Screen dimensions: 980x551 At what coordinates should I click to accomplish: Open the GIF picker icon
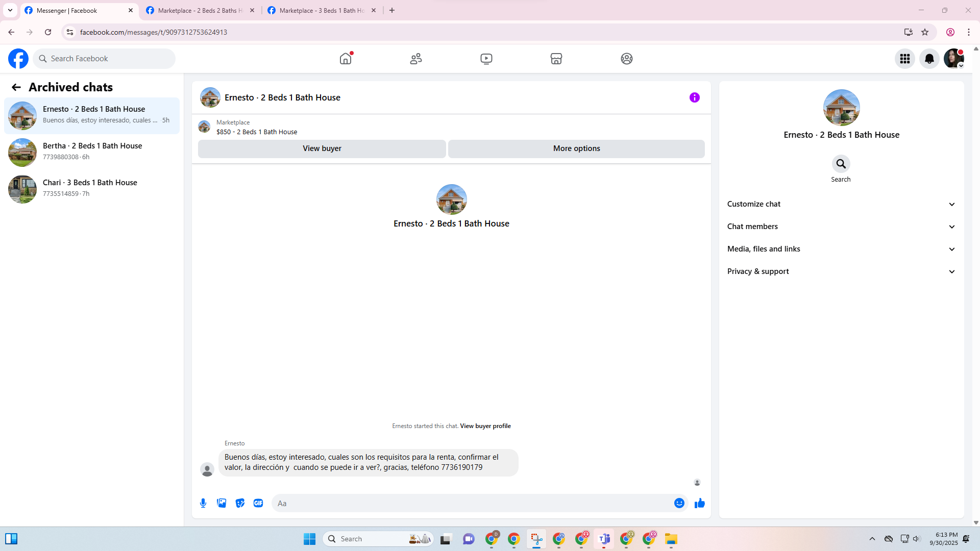pos(258,503)
